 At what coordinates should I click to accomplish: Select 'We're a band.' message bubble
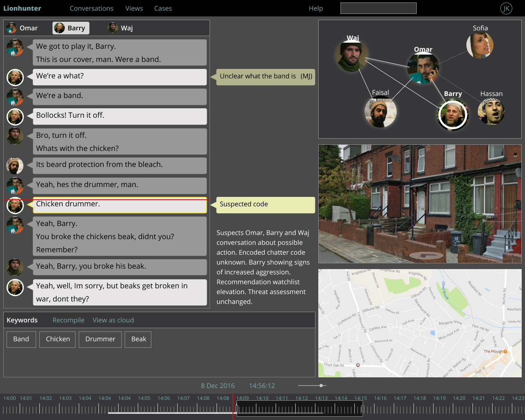click(x=120, y=97)
